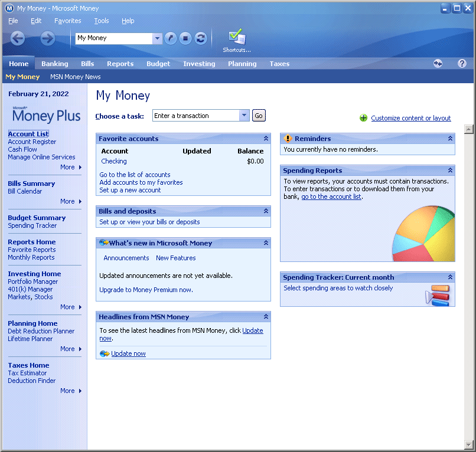
Task: Open the Edit menu
Action: tap(36, 21)
